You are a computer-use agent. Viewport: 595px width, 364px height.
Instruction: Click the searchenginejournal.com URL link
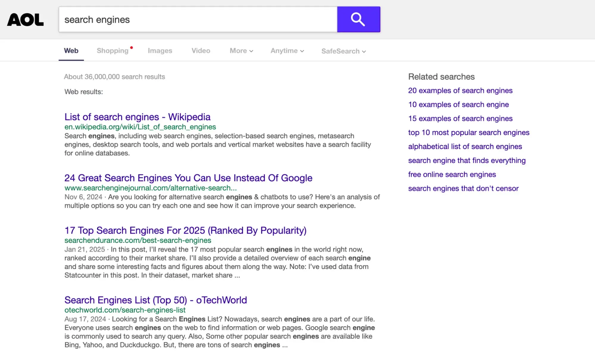coord(151,188)
